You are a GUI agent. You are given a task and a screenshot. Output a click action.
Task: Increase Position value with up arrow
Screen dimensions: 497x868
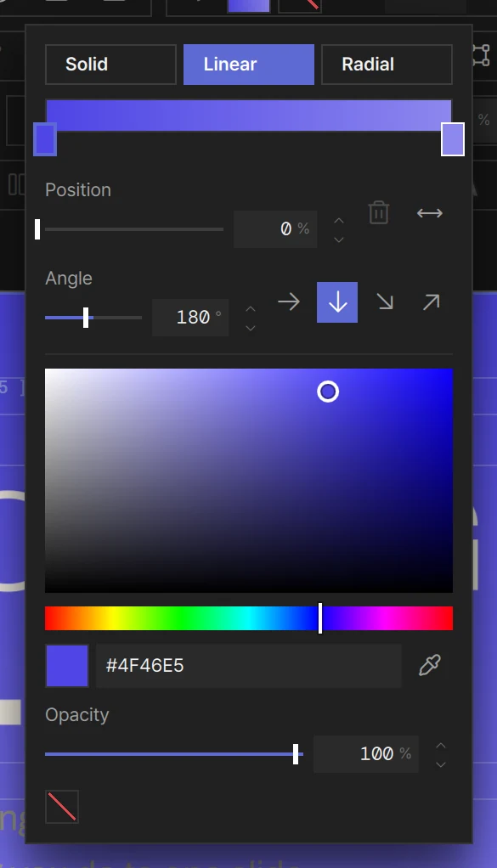coord(339,220)
